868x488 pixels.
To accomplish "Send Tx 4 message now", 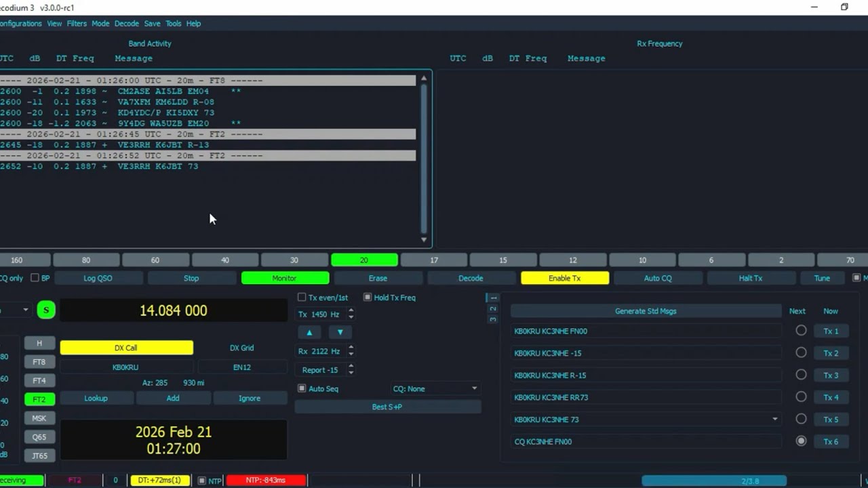I will (831, 397).
